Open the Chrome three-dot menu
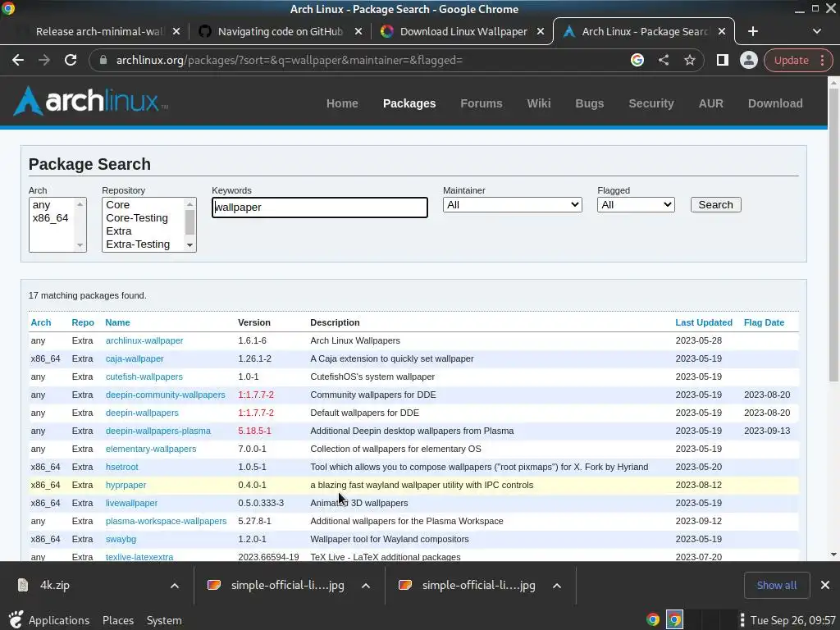 pos(822,60)
